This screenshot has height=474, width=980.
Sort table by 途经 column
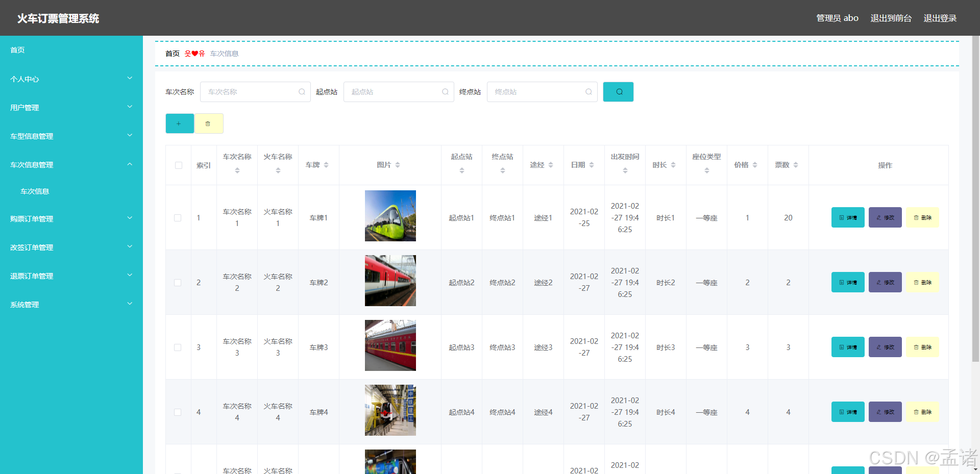tap(551, 165)
